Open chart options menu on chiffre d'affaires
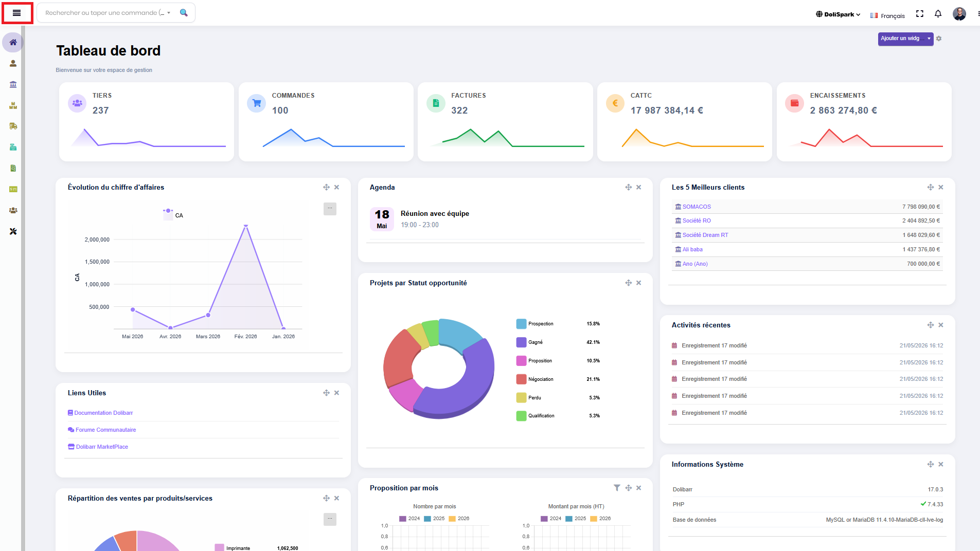This screenshot has width=980, height=551. point(330,209)
